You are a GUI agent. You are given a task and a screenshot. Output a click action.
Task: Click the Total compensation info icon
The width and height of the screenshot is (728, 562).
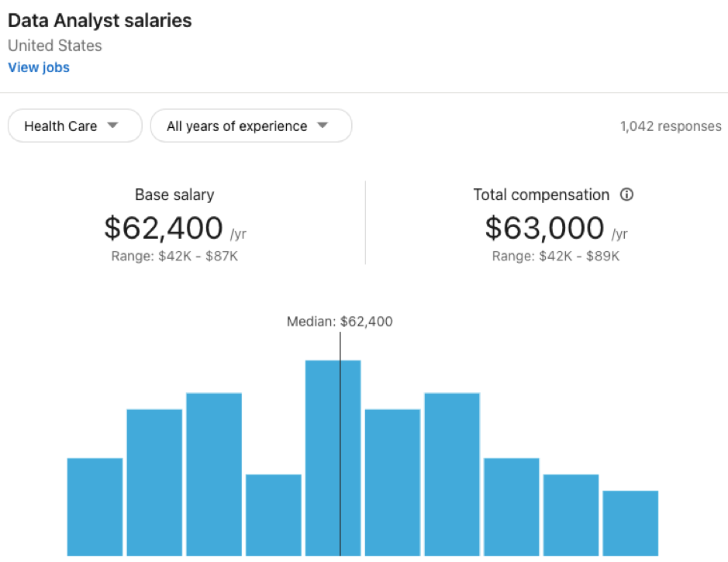click(626, 195)
